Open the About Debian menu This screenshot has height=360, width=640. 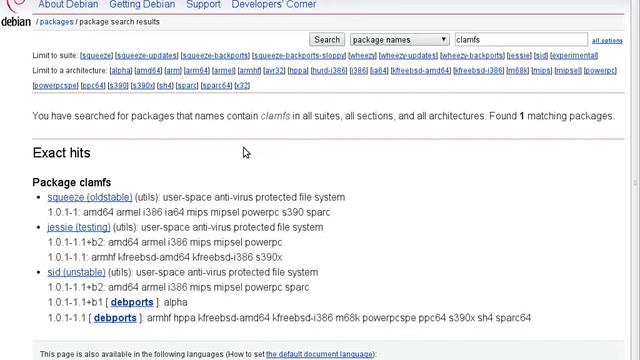pyautogui.click(x=68, y=4)
